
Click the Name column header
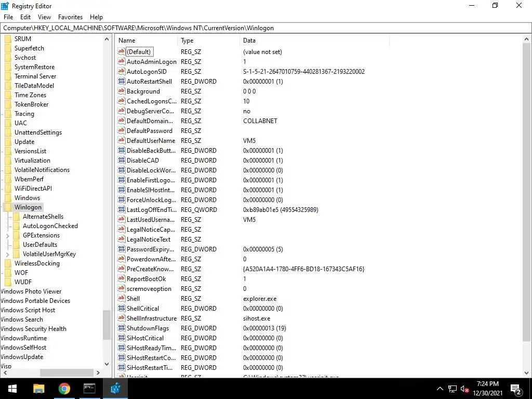coord(146,41)
